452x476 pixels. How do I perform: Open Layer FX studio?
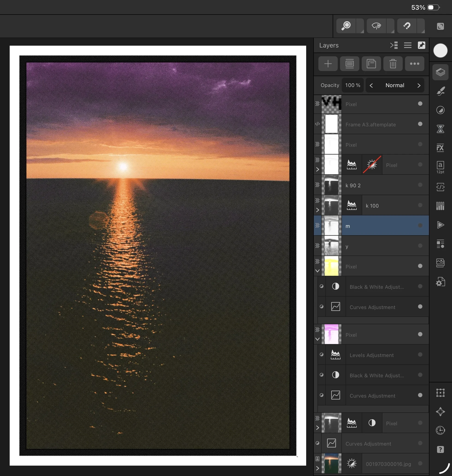pos(440,148)
